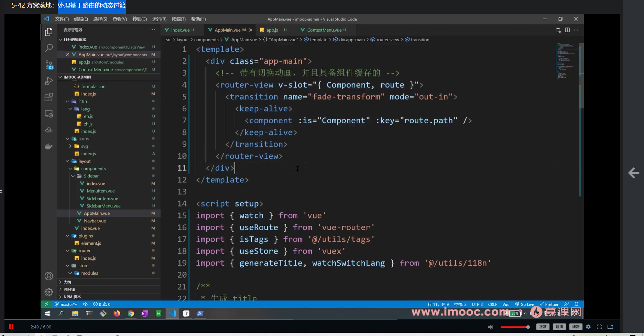Click the Go Live status bar button

[524, 304]
